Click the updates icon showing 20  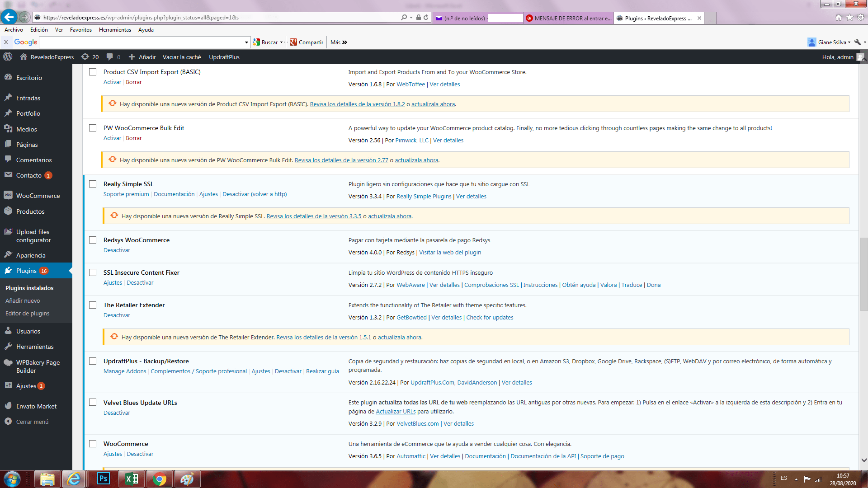(x=90, y=57)
